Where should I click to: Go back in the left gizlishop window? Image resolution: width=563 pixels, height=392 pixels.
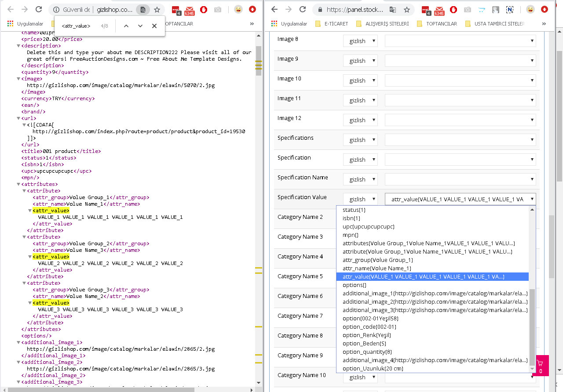[10, 9]
